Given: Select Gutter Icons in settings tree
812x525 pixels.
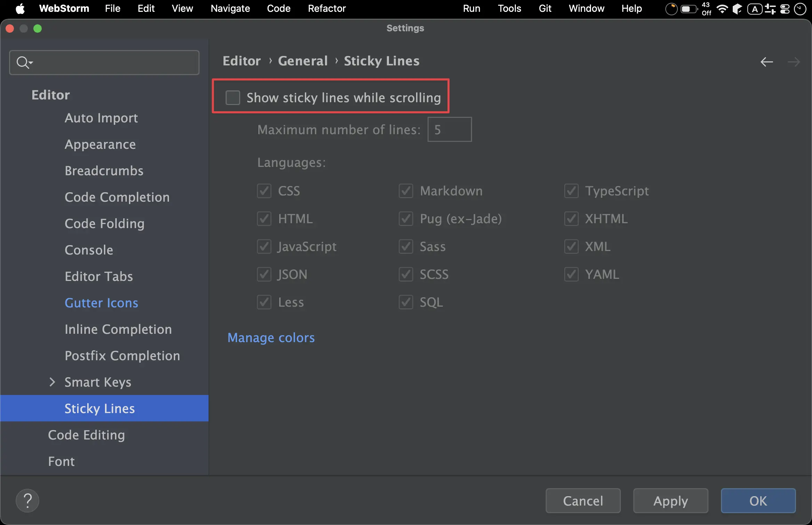Looking at the screenshot, I should click(x=101, y=303).
